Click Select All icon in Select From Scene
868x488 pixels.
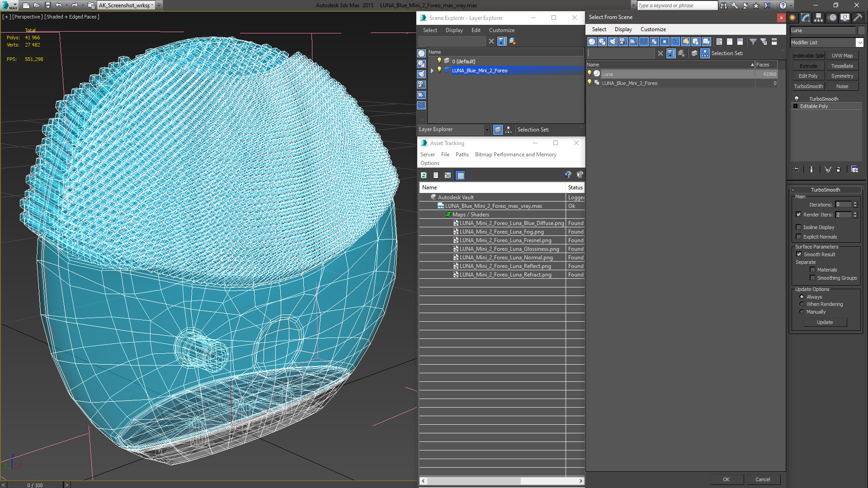719,42
